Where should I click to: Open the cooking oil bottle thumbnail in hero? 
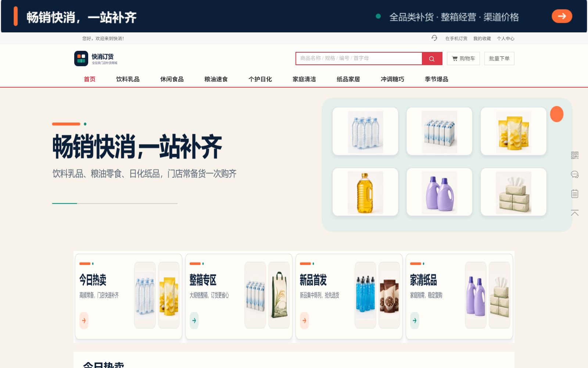pos(365,192)
